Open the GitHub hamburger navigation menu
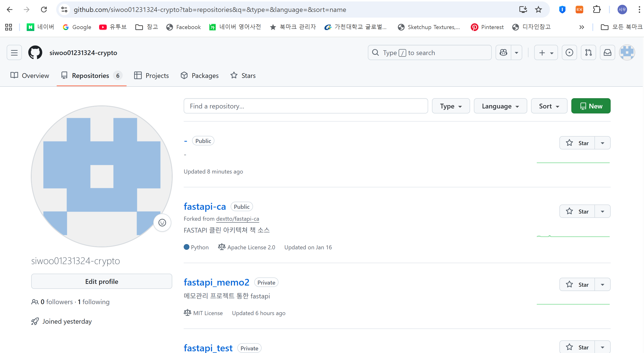The width and height of the screenshot is (644, 353). point(14,52)
